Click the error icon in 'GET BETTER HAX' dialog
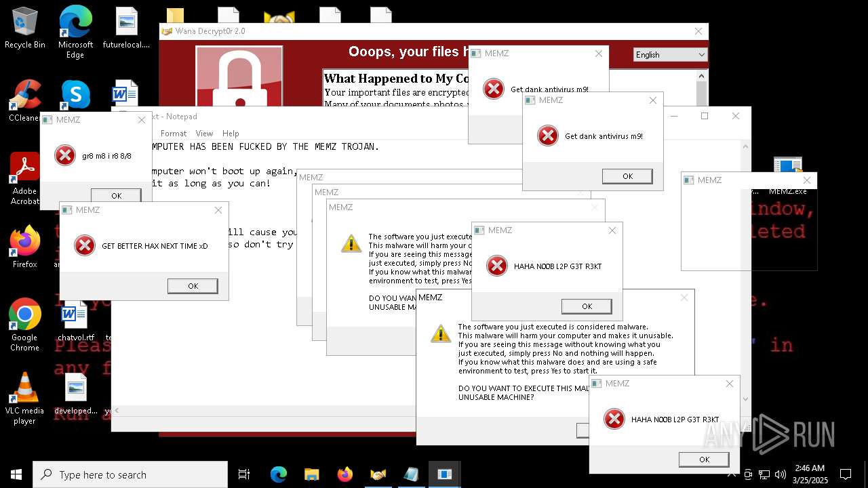 85,245
